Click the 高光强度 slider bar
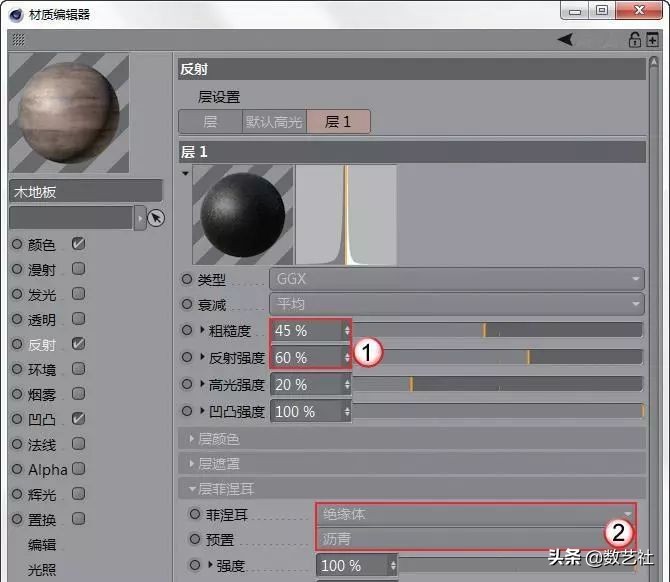 pos(497,384)
